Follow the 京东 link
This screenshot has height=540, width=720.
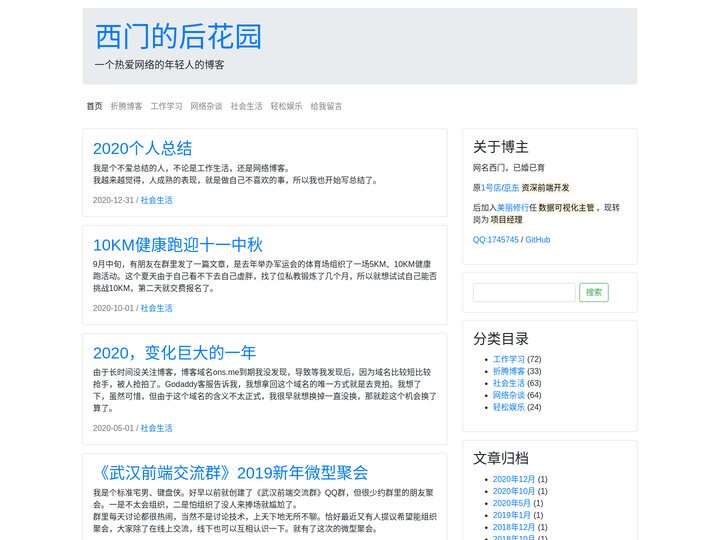(x=512, y=187)
